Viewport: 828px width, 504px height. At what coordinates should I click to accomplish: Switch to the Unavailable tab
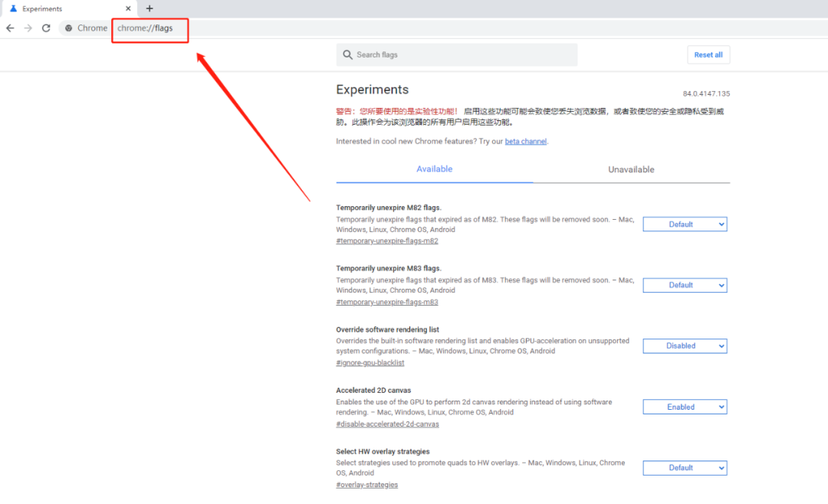click(631, 169)
